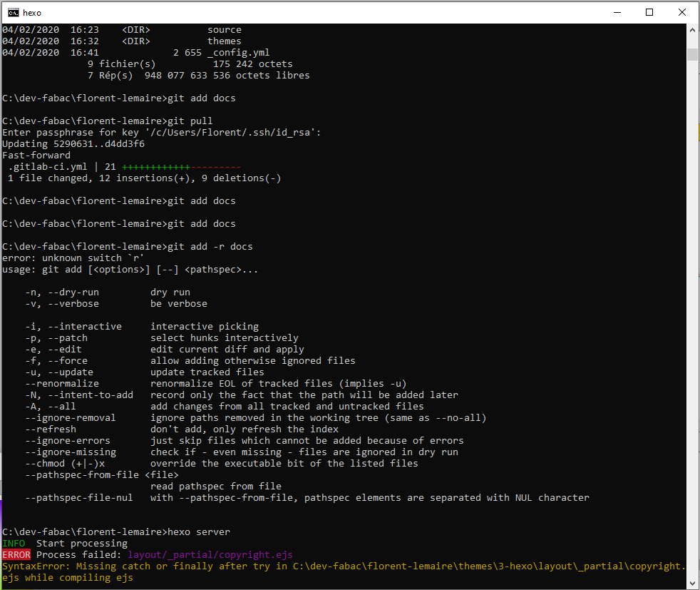The width and height of the screenshot is (700, 590).
Task: Click the layout/_partial/copyright.ejs path text
Action: (210, 555)
